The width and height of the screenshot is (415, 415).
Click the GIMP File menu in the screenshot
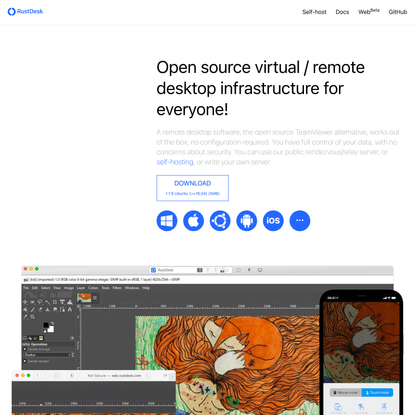pyautogui.click(x=26, y=288)
